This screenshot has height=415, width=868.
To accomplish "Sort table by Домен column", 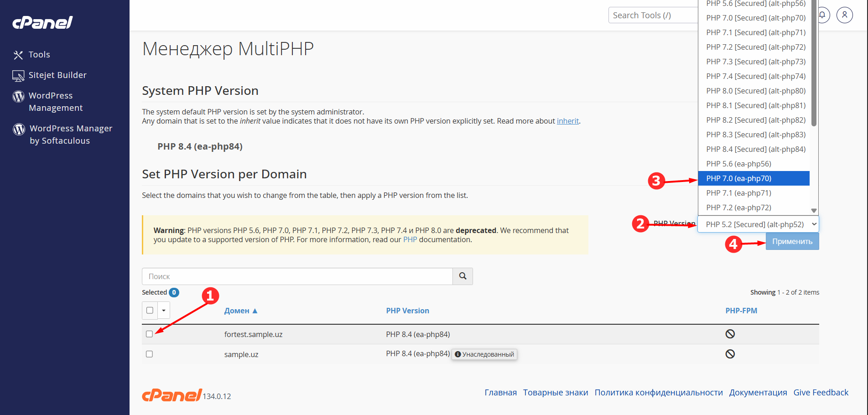I will (x=241, y=311).
